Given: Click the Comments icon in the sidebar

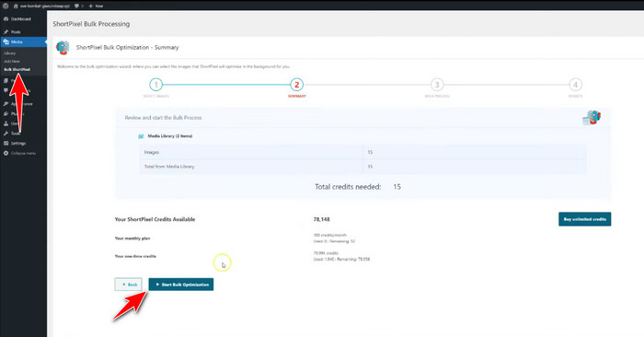Looking at the screenshot, I should (x=6, y=90).
